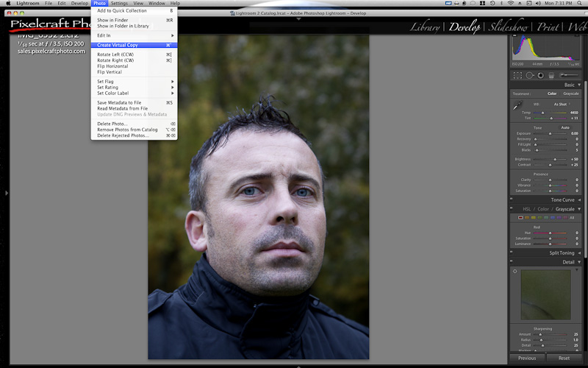
Task: Collapse the Detail panel triangle
Action: pos(579,262)
